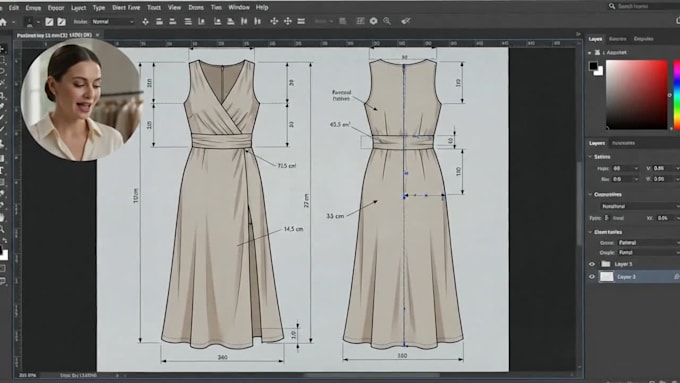This screenshot has height=383, width=680.
Task: Collapse the color panel disclosure arrow
Action: (590, 52)
